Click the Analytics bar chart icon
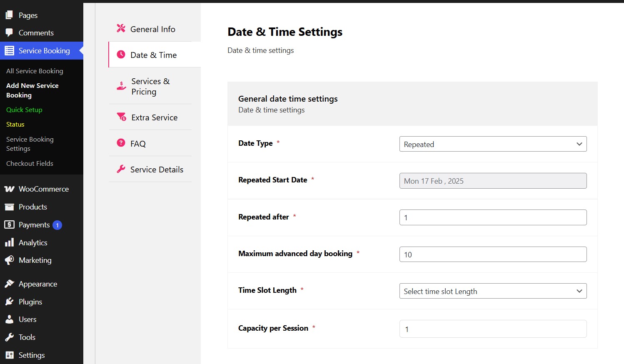Screen dimensions: 624x364 [x=9, y=242]
